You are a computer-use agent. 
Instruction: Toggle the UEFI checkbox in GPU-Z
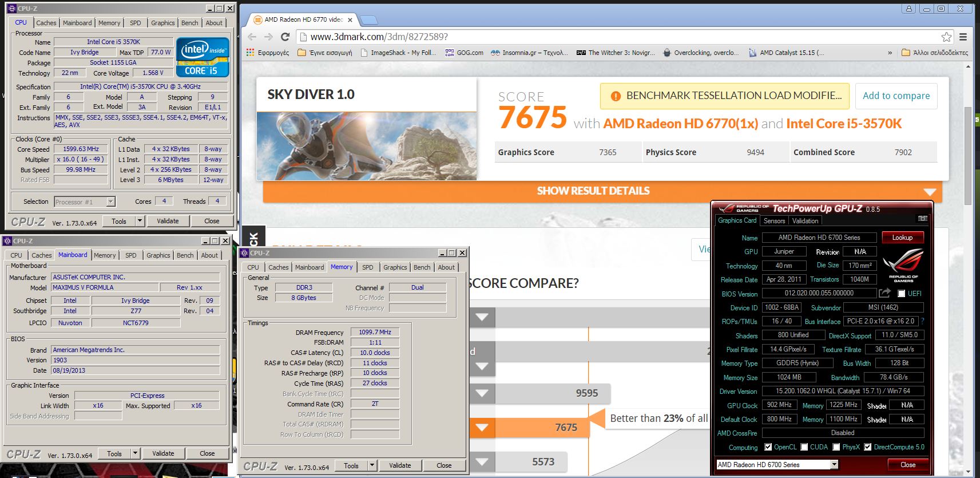tap(902, 294)
